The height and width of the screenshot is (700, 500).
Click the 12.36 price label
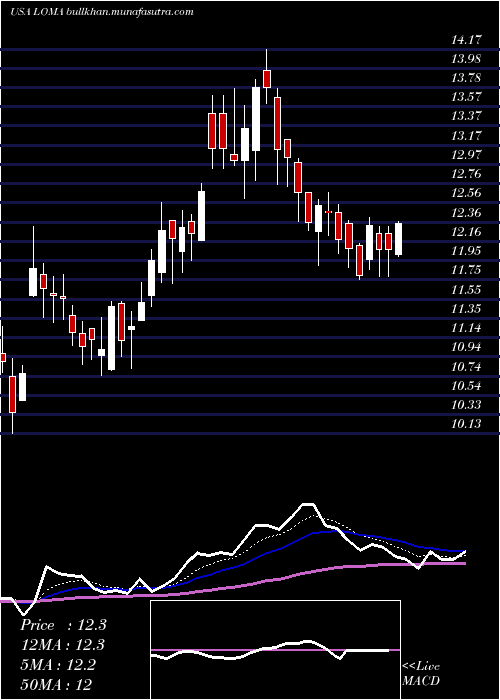(x=466, y=212)
